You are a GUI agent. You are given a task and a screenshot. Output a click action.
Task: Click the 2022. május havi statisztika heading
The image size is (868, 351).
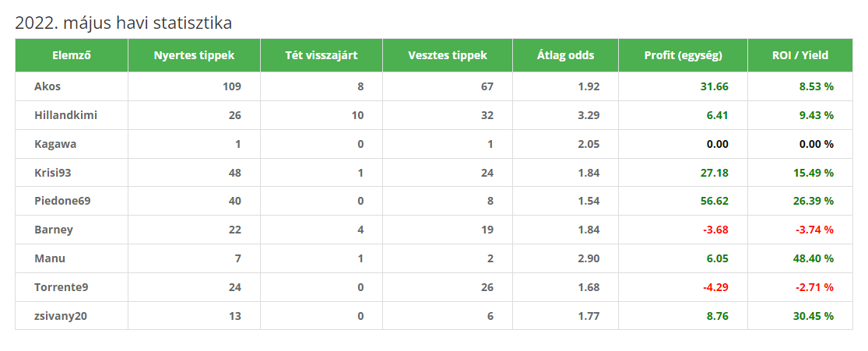pos(124,23)
